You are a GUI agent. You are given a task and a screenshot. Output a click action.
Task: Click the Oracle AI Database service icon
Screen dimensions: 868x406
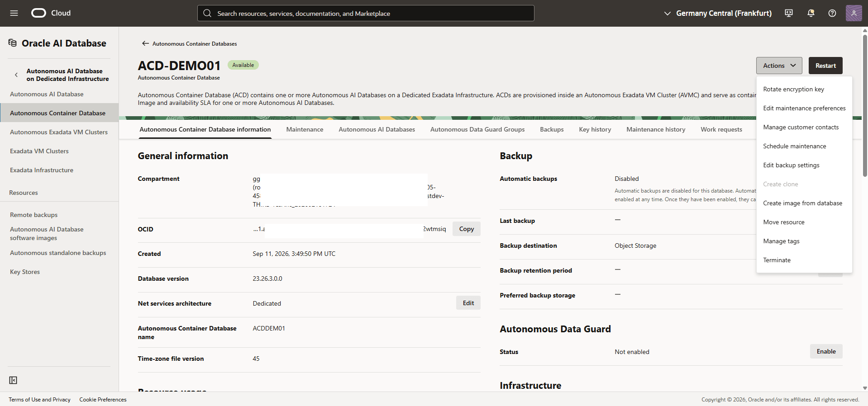click(13, 43)
